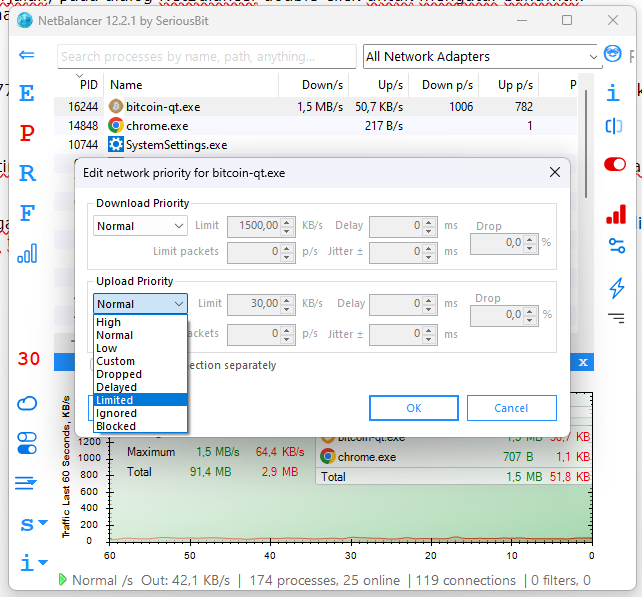This screenshot has width=642, height=597.
Task: Select chrome.exe row in traffic summary panel
Action: pyautogui.click(x=454, y=457)
